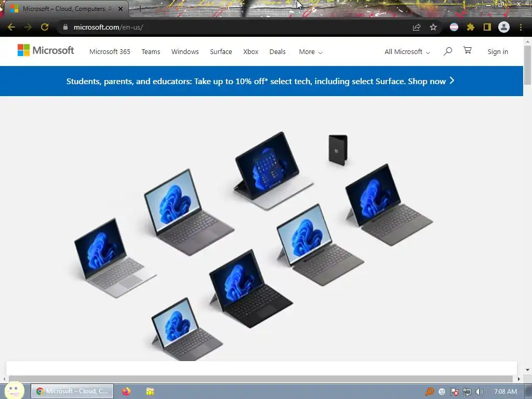The image size is (532, 399).
Task: Open the Start button on taskbar
Action: tap(14, 391)
